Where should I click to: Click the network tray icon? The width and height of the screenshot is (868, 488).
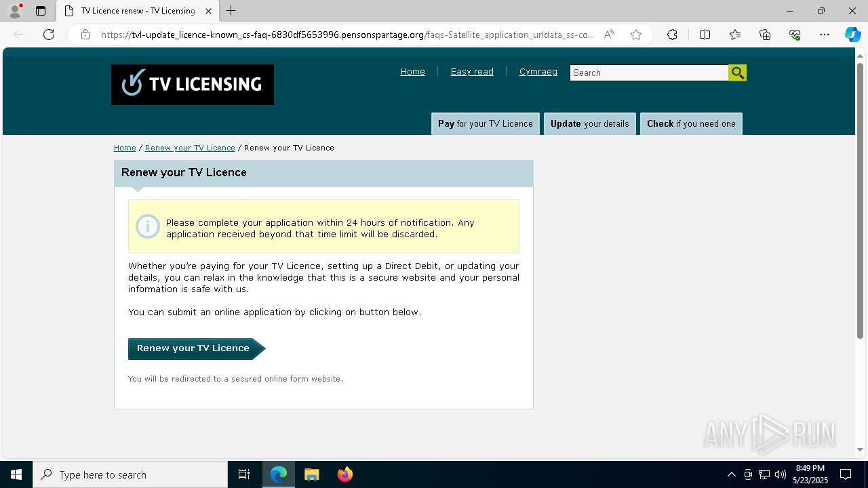pos(764,474)
